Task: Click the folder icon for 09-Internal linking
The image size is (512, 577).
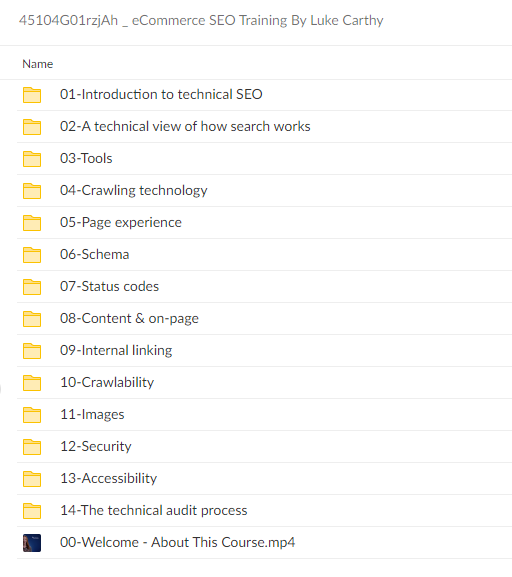Action: click(x=32, y=351)
